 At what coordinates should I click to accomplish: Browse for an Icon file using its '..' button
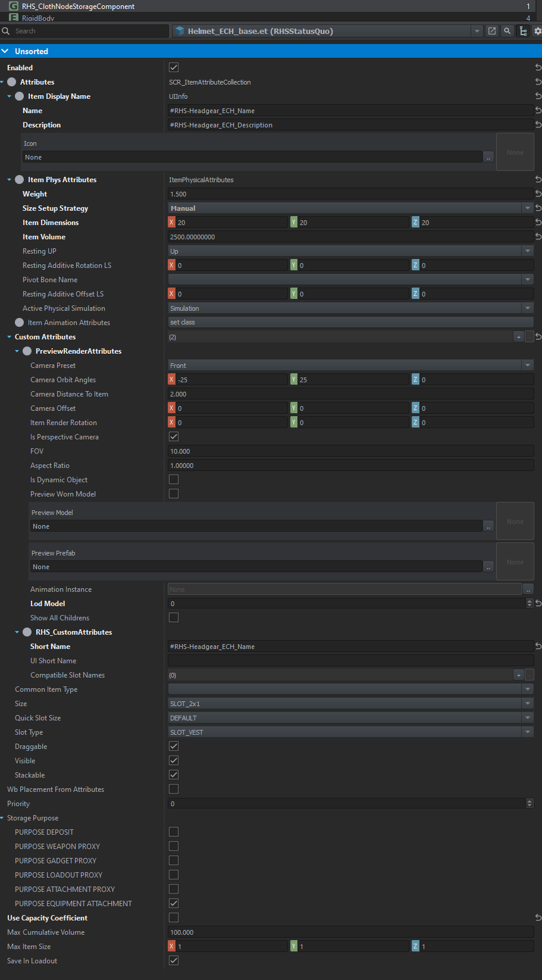[x=488, y=157]
